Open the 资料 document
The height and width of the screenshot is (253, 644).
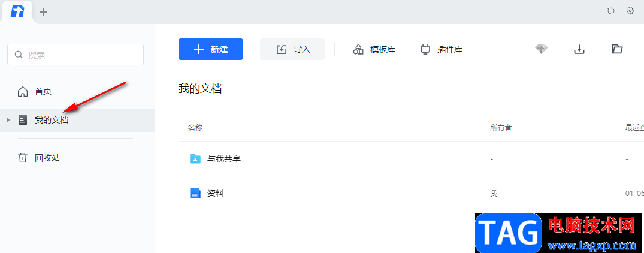215,193
